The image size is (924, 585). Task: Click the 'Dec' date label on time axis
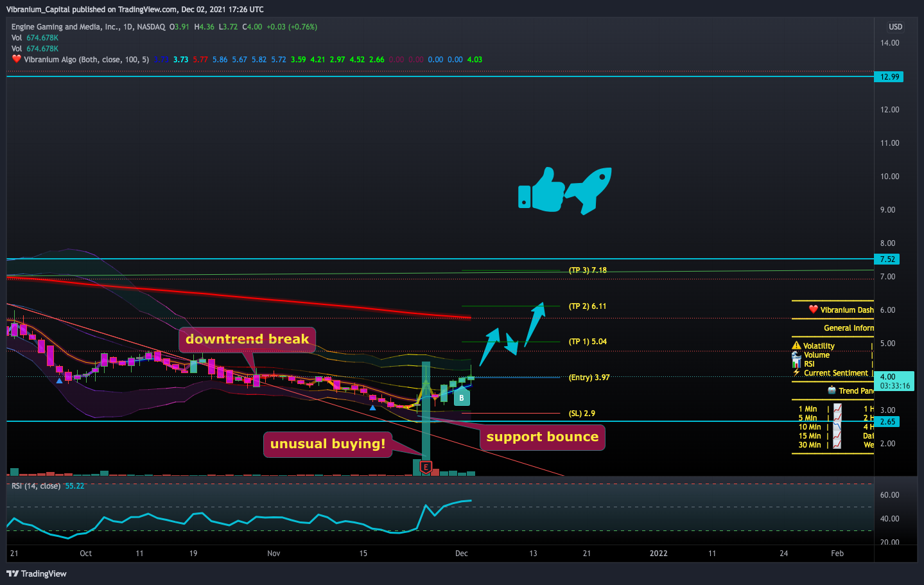pyautogui.click(x=461, y=554)
